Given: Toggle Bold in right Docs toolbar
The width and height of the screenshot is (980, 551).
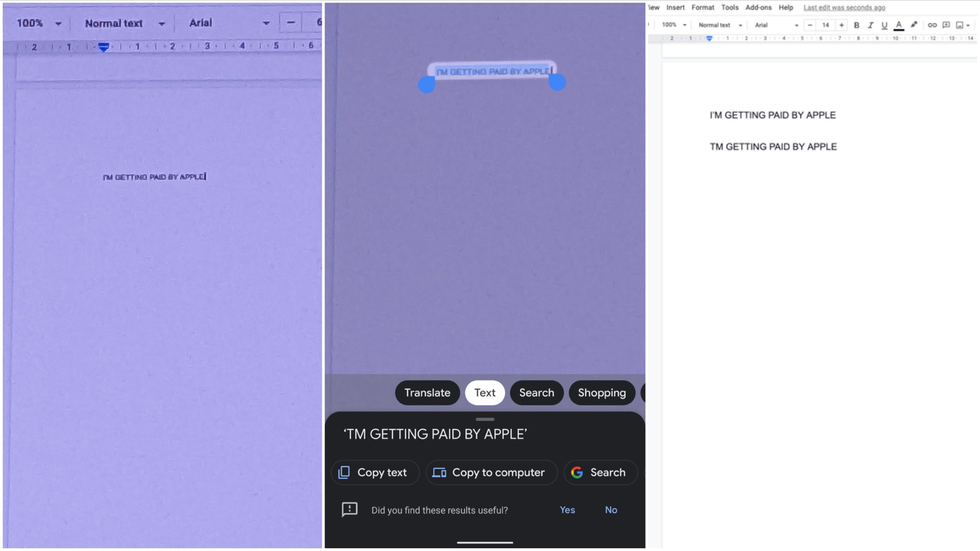Looking at the screenshot, I should coord(857,25).
